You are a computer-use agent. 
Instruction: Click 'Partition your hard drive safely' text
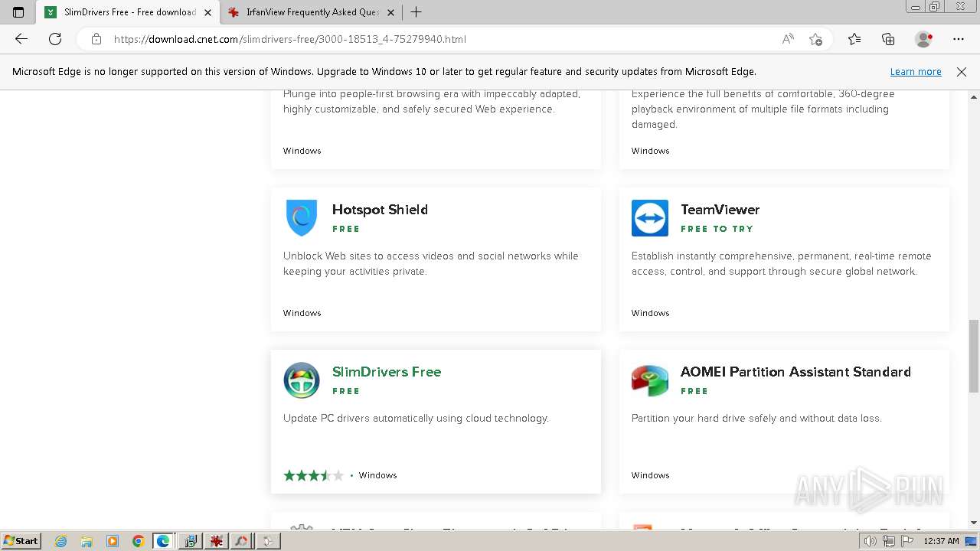click(756, 418)
